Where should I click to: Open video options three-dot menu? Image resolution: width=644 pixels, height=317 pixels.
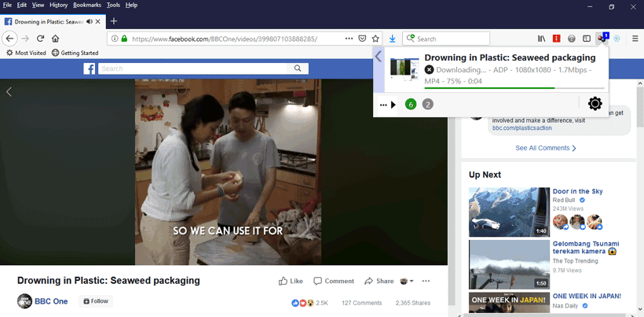[426, 282]
